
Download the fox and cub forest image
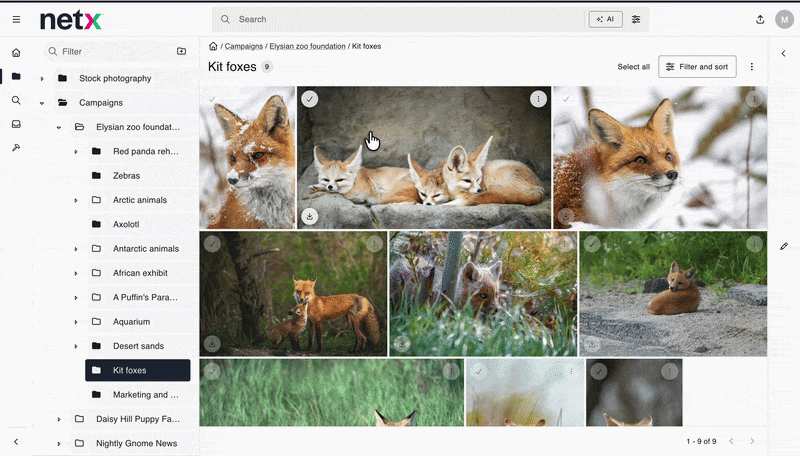point(212,343)
